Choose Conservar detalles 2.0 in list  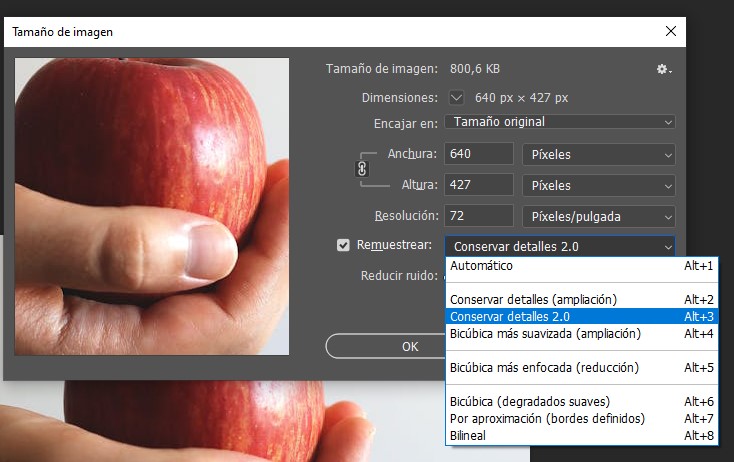[x=582, y=316]
